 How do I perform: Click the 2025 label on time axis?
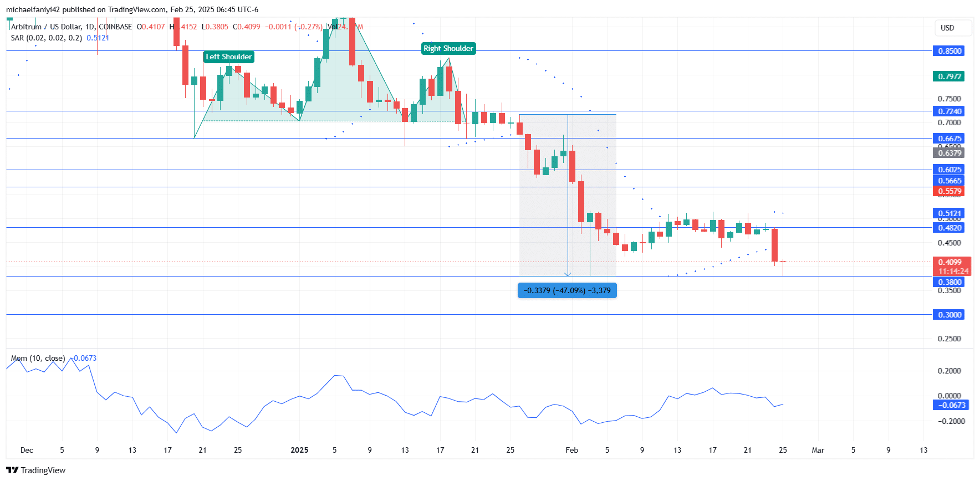tap(299, 450)
